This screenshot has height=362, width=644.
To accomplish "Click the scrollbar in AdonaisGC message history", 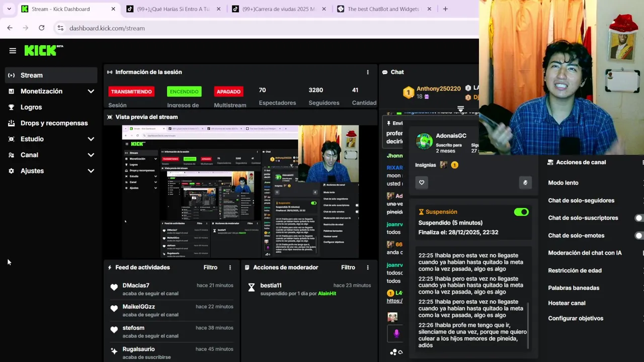I will (x=528, y=324).
